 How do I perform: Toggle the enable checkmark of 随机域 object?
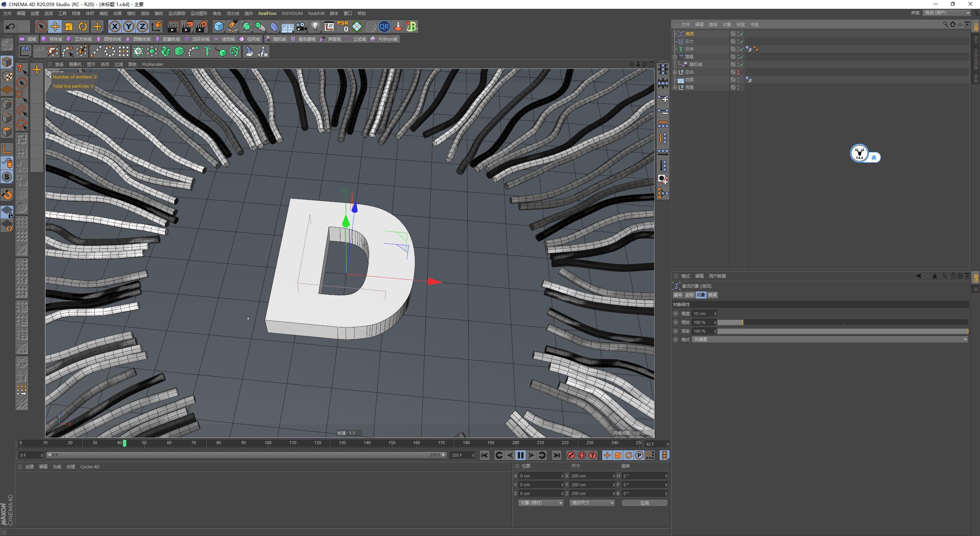741,64
